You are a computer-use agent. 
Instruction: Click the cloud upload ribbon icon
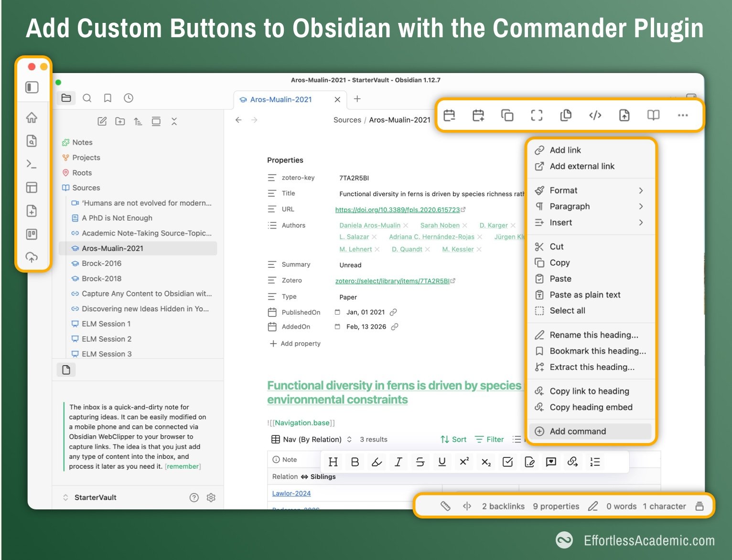(32, 257)
